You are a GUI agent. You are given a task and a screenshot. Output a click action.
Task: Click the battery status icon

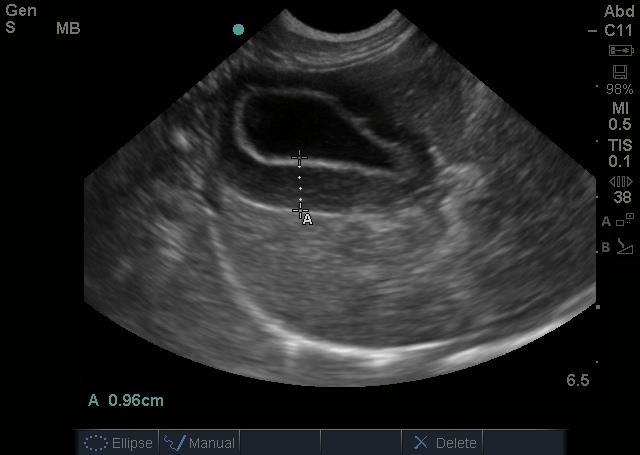click(621, 51)
